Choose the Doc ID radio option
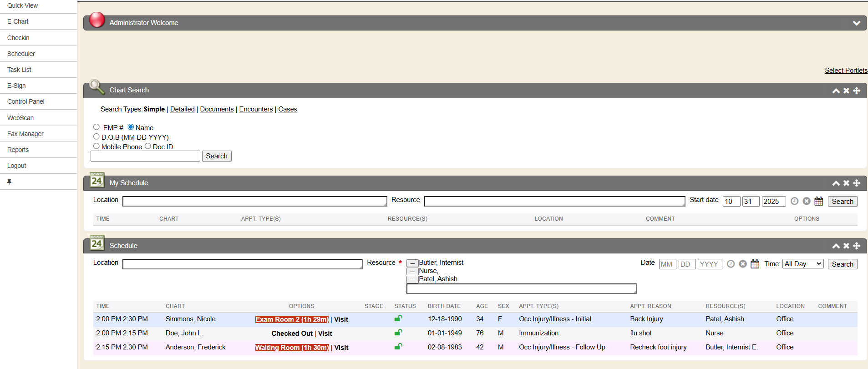Screen dimensions: 868x369 pyautogui.click(x=148, y=146)
